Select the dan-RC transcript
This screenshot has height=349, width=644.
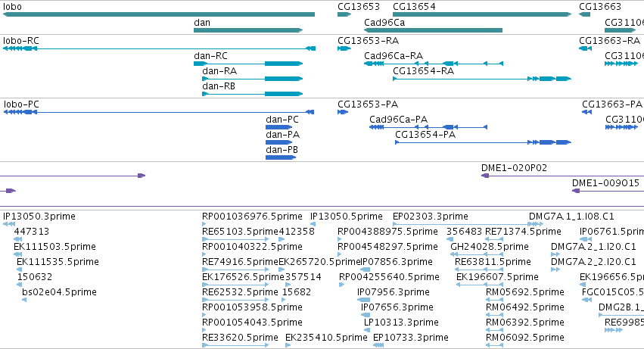pos(248,64)
